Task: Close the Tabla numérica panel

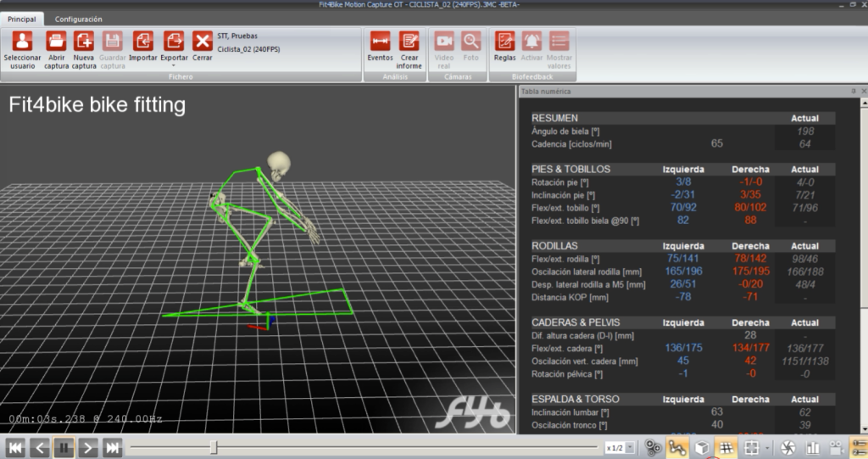Action: tap(864, 91)
